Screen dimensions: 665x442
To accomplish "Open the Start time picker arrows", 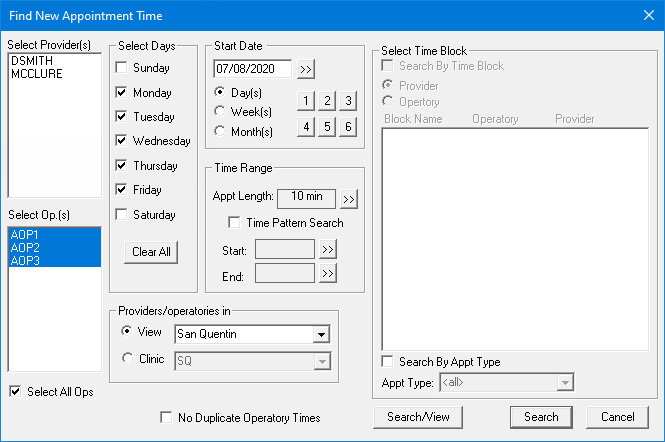I will pos(327,249).
